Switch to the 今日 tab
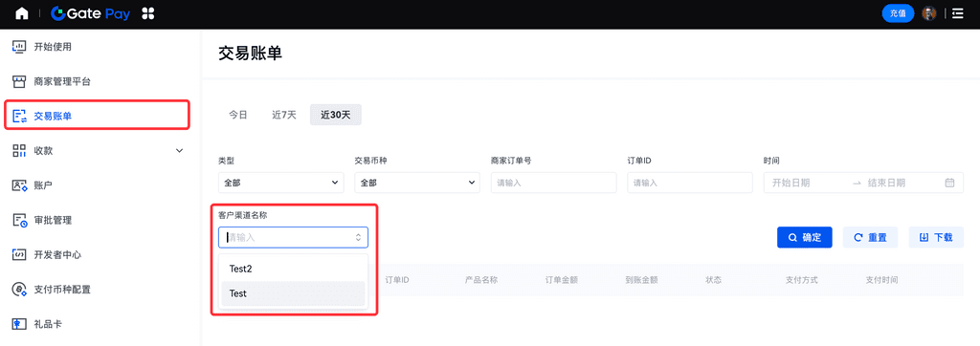Viewport: 980px width, 346px height. pyautogui.click(x=237, y=115)
